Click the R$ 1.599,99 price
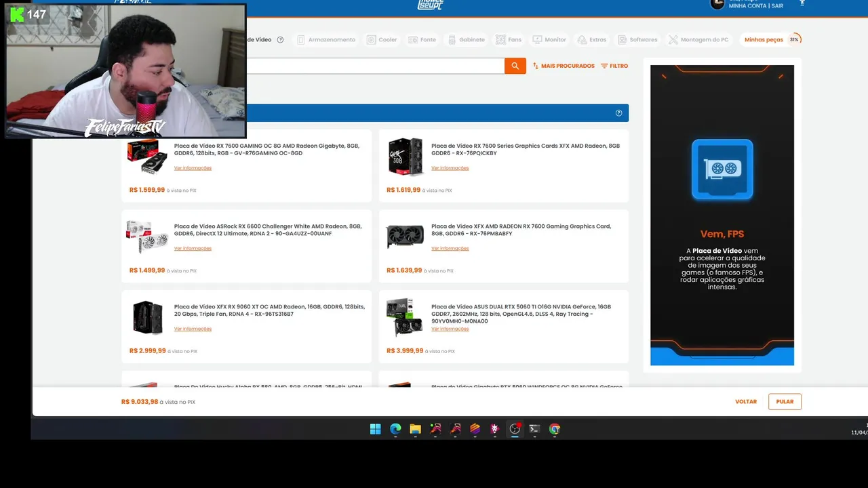This screenshot has height=488, width=868. [x=147, y=190]
